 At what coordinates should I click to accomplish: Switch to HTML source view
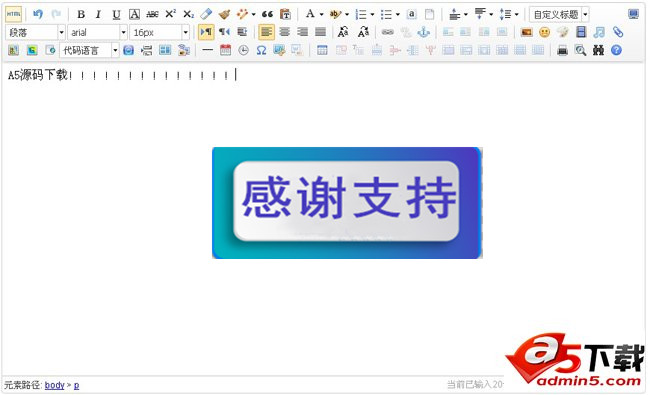[x=13, y=14]
